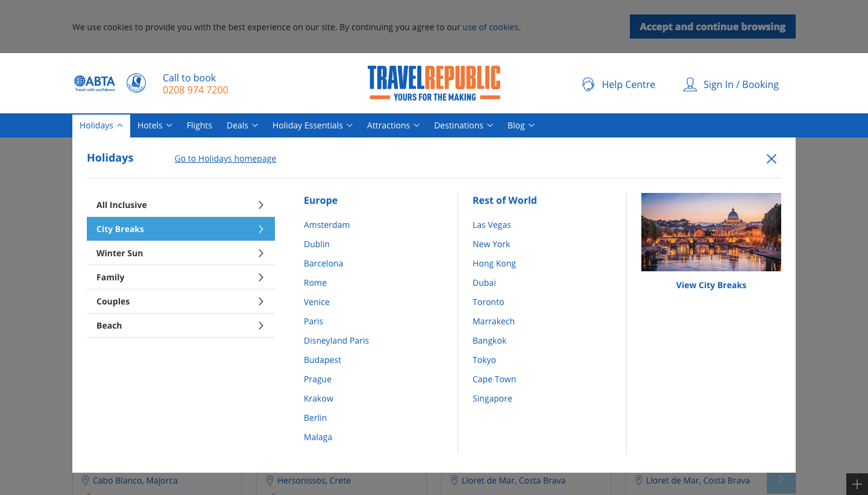Open the Amsterdam city break link
The height and width of the screenshot is (495, 868).
[x=327, y=225]
